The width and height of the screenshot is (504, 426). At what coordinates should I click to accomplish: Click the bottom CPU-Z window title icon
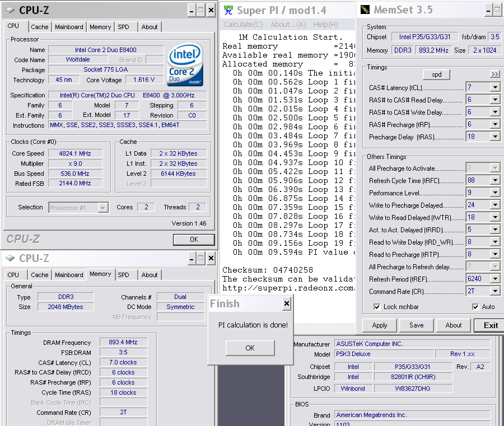[10, 258]
